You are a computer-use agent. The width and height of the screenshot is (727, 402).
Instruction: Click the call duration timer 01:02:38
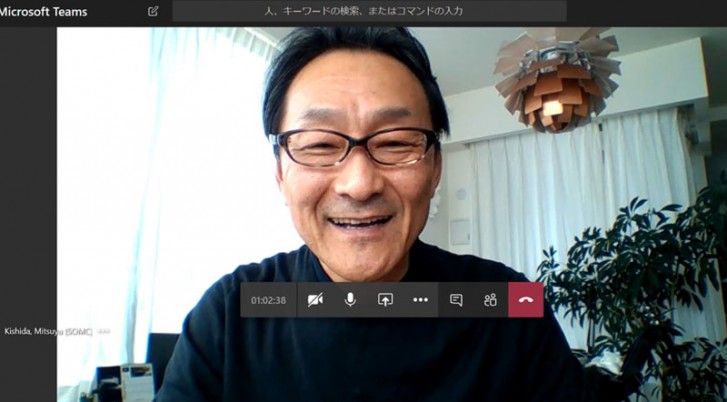pos(268,300)
